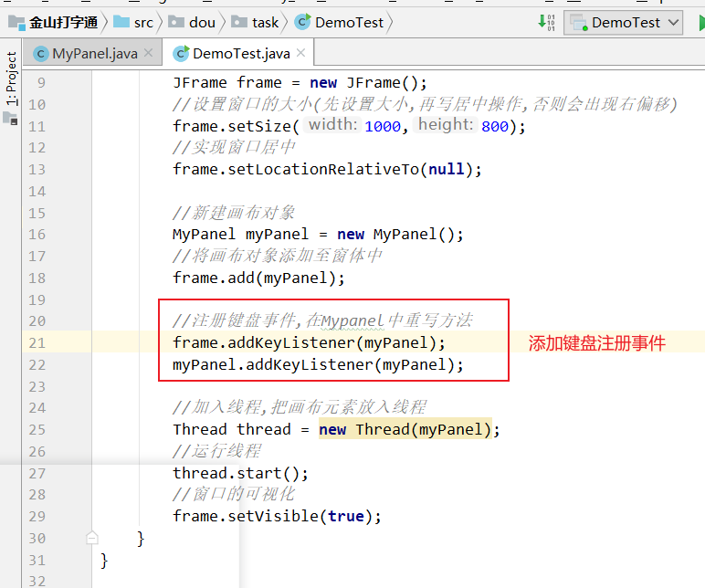Click myPanel.addKeyListener(myPanel) on line 22

(x=318, y=364)
